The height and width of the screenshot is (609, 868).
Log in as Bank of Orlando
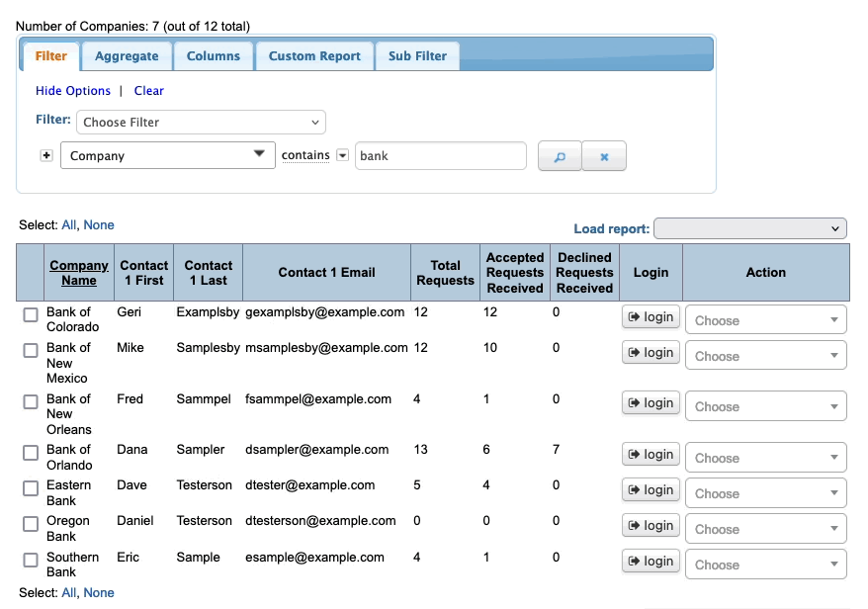pos(650,455)
